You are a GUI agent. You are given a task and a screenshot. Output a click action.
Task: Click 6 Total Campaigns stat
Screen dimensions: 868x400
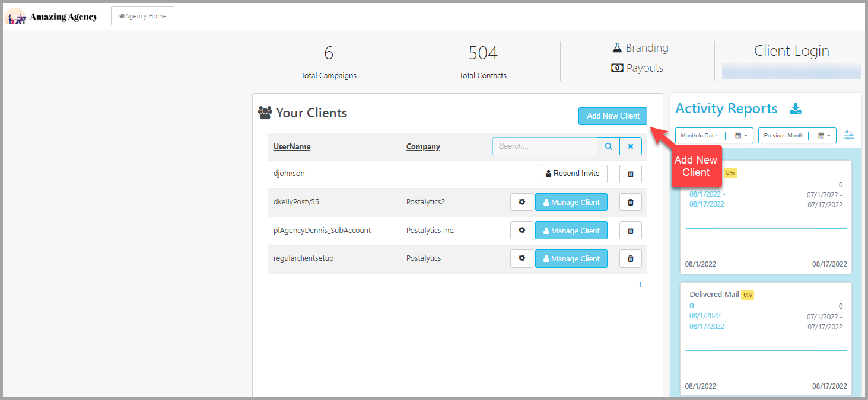(x=329, y=62)
